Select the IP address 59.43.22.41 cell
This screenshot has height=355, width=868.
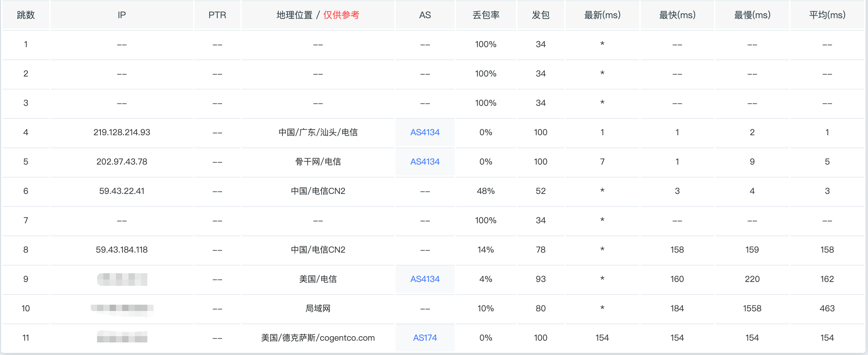(x=122, y=191)
